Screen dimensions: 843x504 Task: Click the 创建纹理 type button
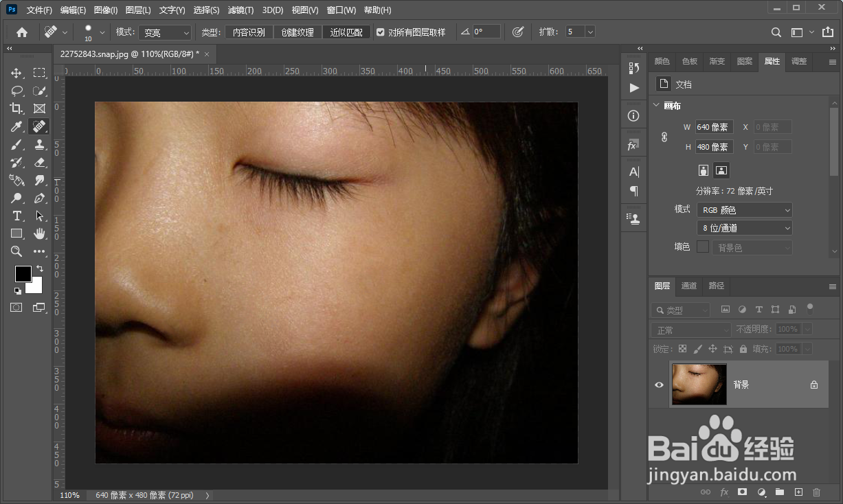click(297, 32)
